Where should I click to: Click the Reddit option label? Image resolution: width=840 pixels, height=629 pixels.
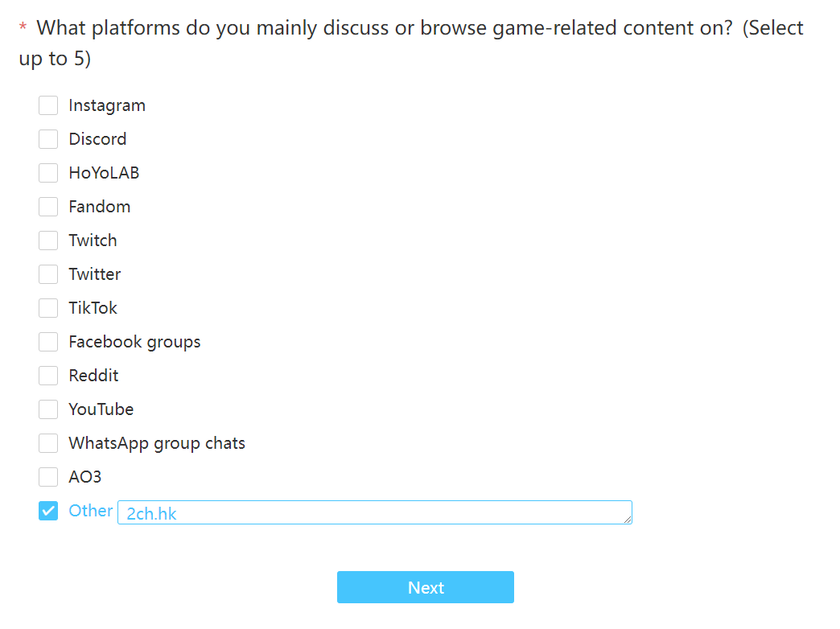93,376
